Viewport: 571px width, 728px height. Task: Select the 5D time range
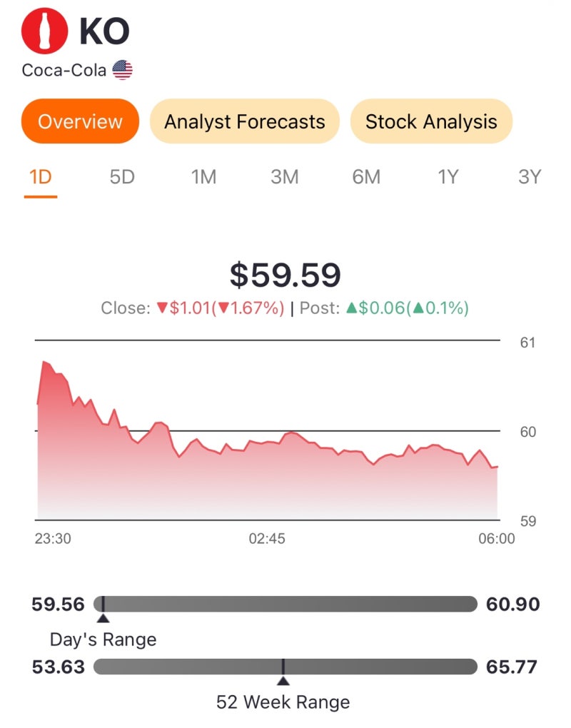[x=122, y=177]
